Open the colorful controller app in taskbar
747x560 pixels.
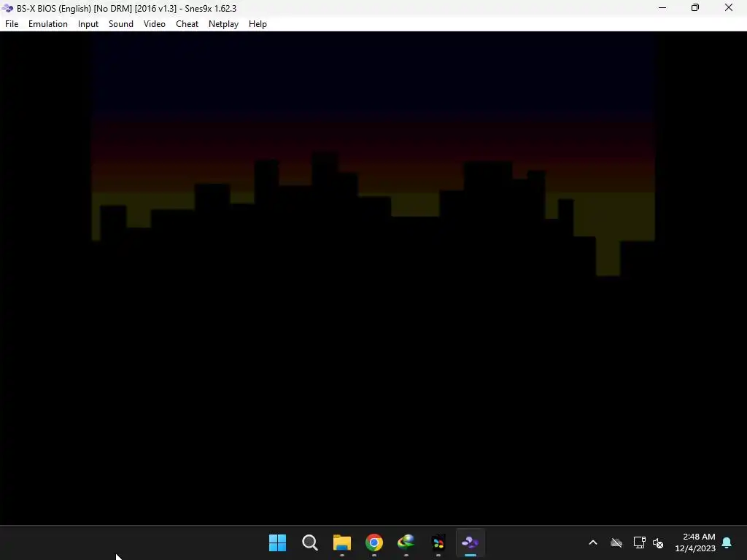[x=438, y=542]
